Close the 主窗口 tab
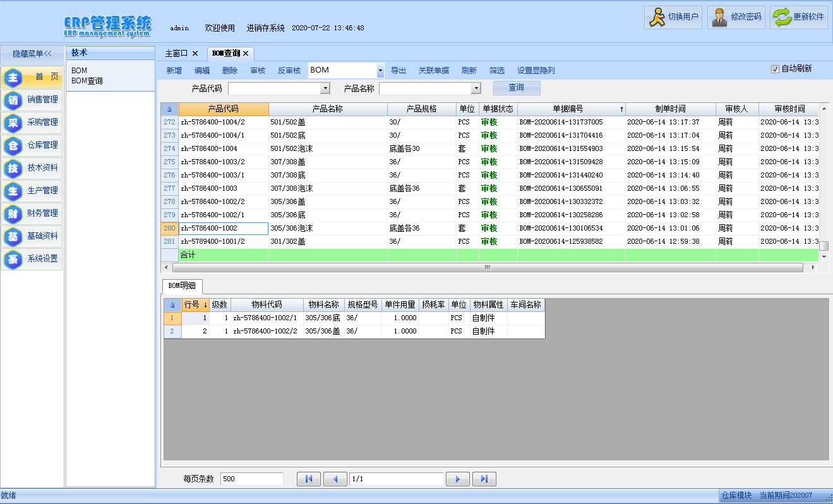The height and width of the screenshot is (504, 833). click(195, 54)
